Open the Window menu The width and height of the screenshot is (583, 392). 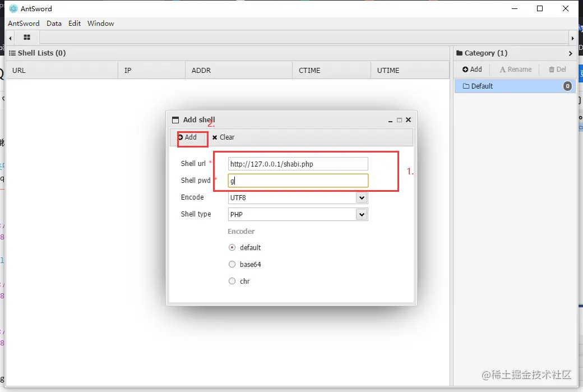coord(101,23)
